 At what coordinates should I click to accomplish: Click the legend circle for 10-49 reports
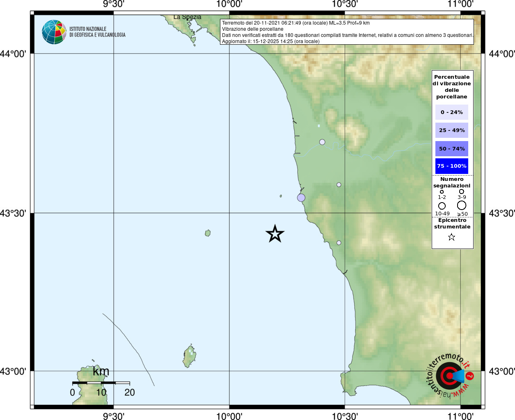click(x=442, y=205)
